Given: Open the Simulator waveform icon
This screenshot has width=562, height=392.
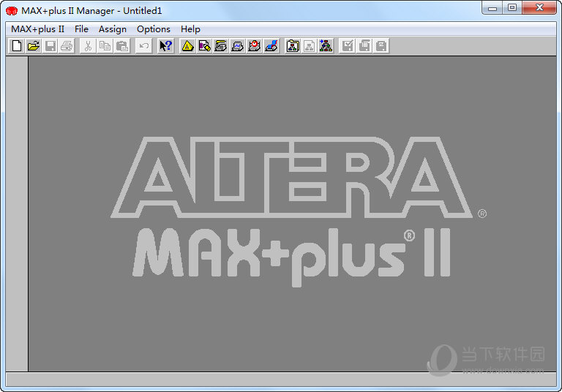Looking at the screenshot, I should click(x=237, y=46).
